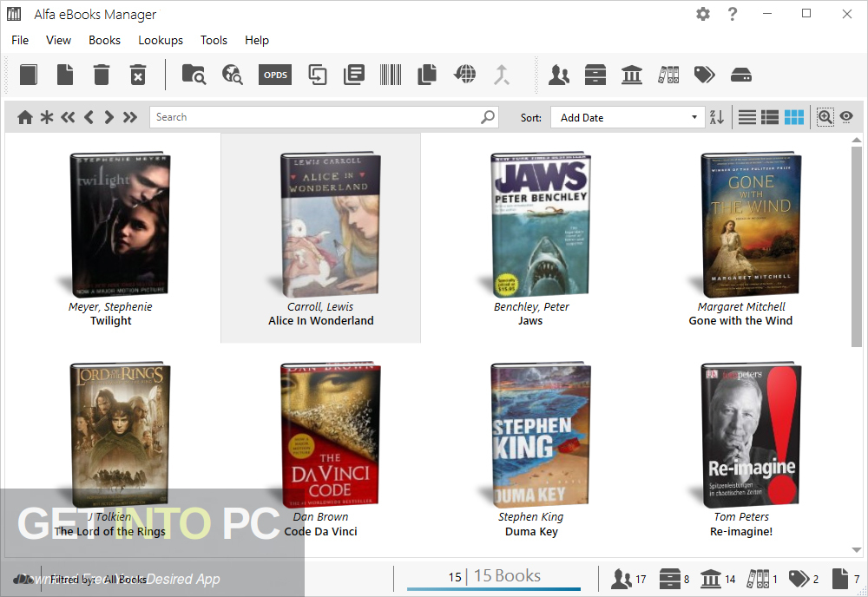Image resolution: width=868 pixels, height=597 pixels.
Task: Open the View menu
Action: click(58, 41)
